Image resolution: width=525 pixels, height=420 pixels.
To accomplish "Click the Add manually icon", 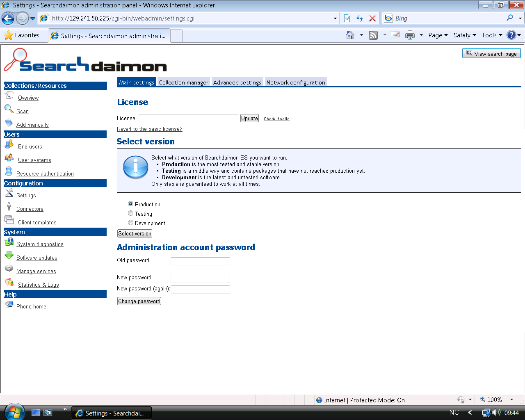I will [x=9, y=123].
